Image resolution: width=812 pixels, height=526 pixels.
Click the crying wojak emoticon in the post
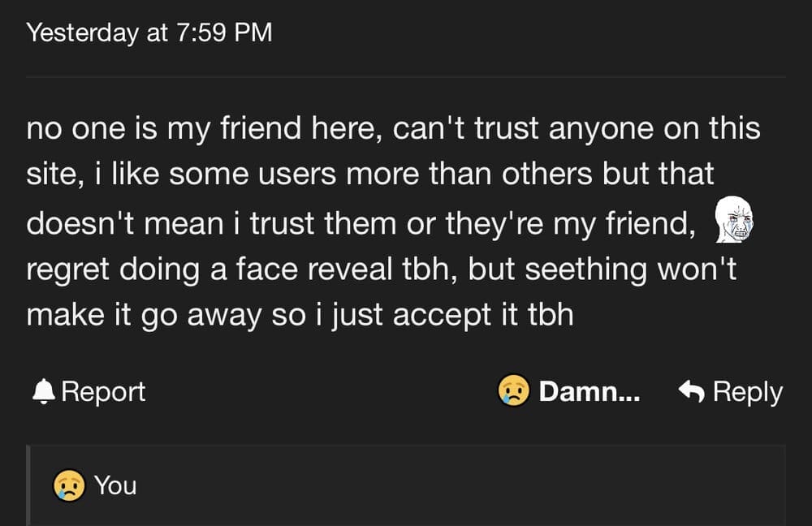734,219
